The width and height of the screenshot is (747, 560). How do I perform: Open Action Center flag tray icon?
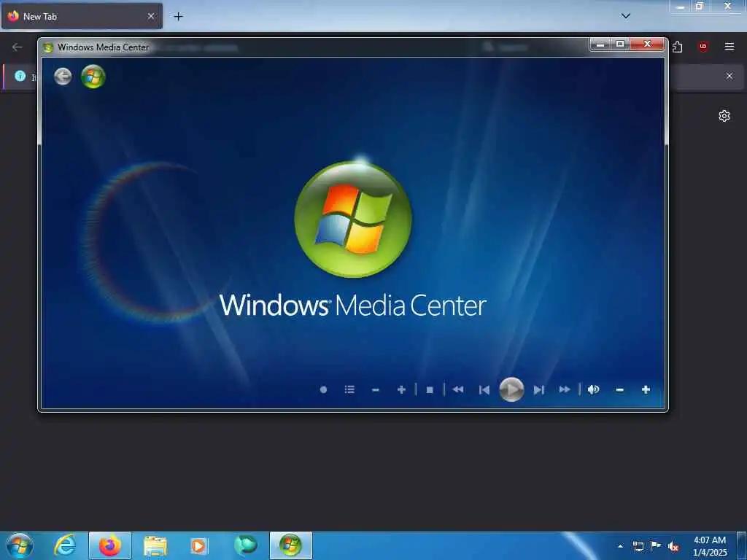[656, 546]
